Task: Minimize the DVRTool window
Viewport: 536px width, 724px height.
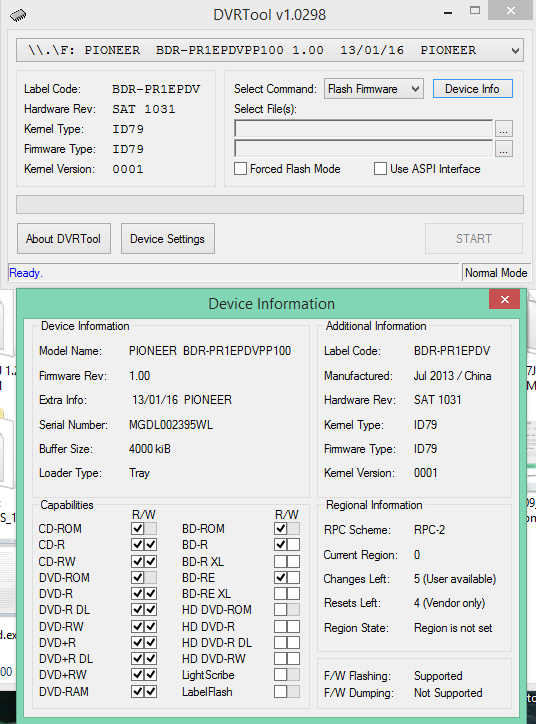Action: [x=447, y=13]
